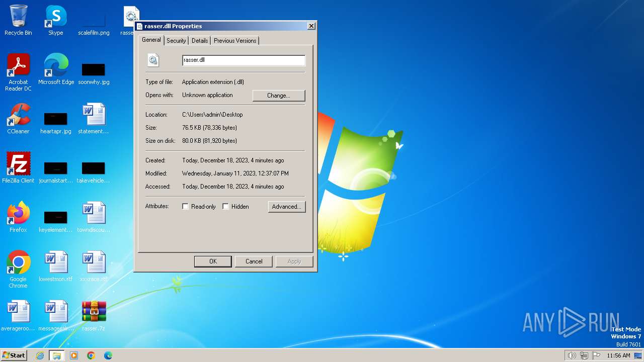Viewport: 644px width, 362px height.
Task: Select the averageroo Word document
Action: click(x=18, y=316)
